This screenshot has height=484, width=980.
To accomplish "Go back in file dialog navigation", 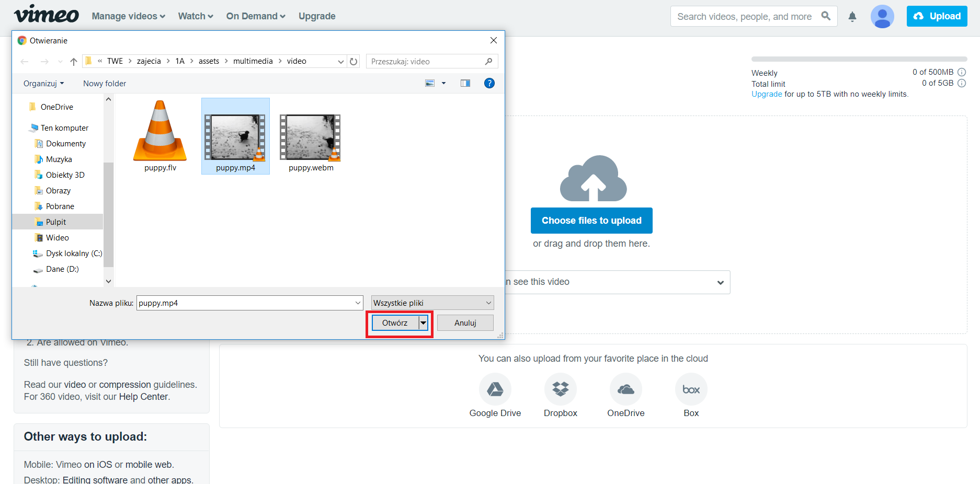I will point(25,62).
